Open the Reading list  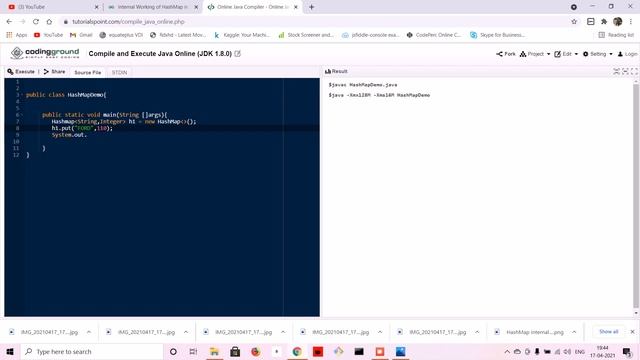[616, 35]
